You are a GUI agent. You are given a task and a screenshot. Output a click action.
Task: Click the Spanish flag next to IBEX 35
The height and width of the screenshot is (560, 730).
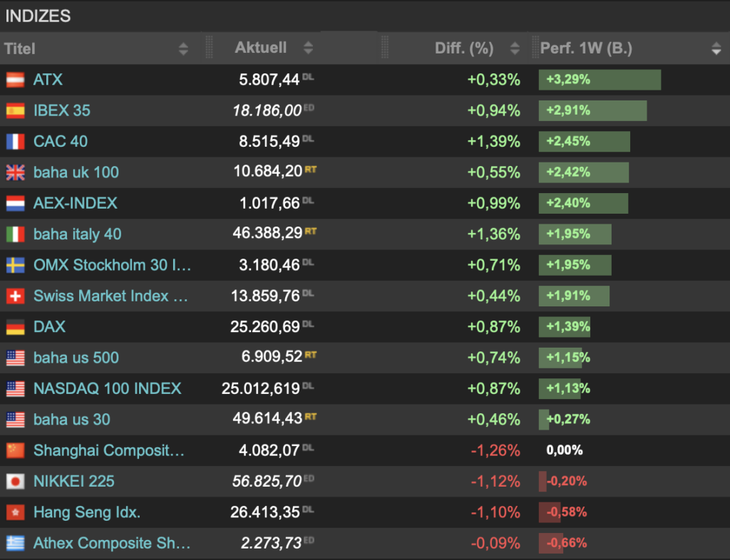pos(16,110)
